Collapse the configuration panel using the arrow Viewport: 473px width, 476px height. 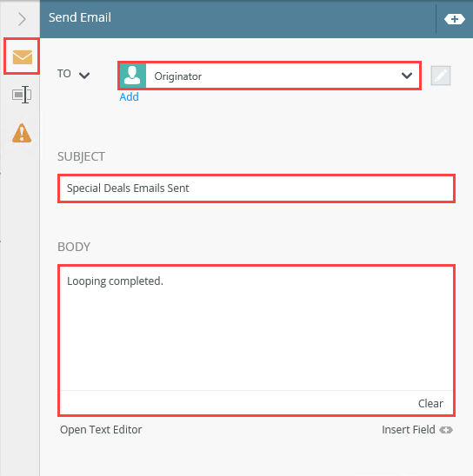point(22,19)
